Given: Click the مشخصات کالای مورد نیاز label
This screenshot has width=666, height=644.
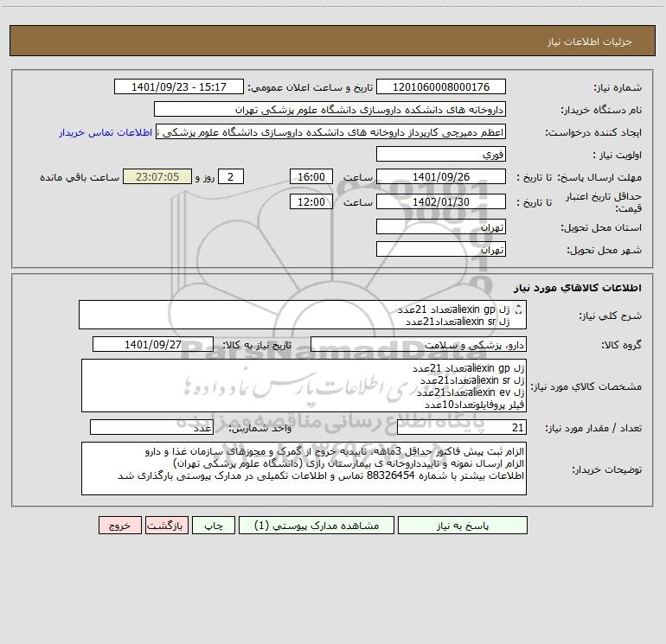Looking at the screenshot, I should 586,386.
